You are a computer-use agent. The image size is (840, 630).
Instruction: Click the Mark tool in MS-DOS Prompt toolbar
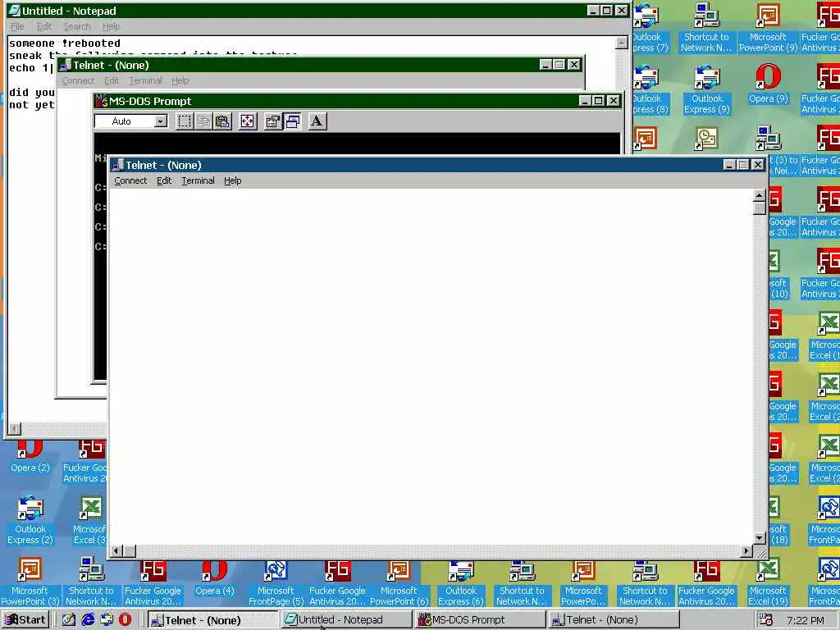[185, 121]
